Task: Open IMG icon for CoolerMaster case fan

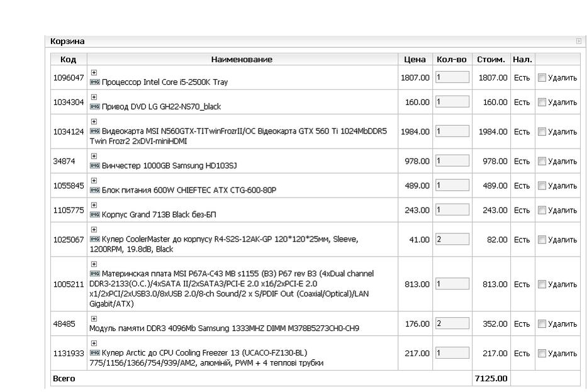Action: [x=95, y=239]
